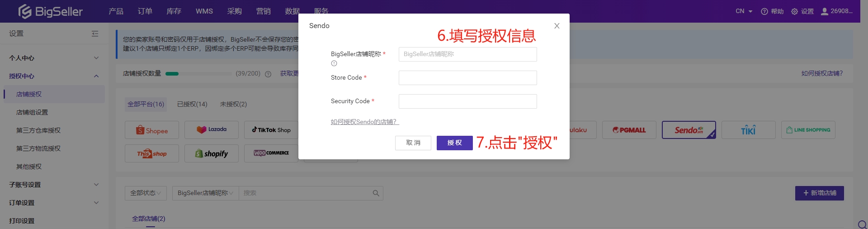Open the 采购 top menu
The width and height of the screenshot is (868, 229).
(x=235, y=11)
